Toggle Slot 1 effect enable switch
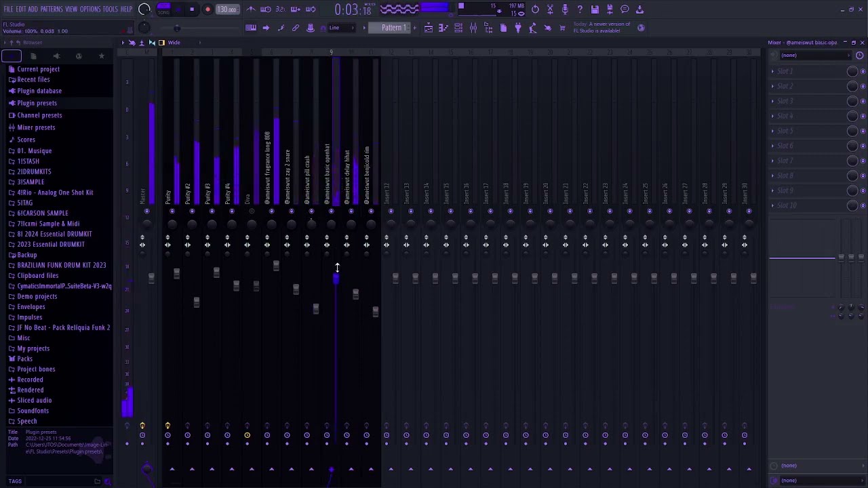 click(863, 71)
